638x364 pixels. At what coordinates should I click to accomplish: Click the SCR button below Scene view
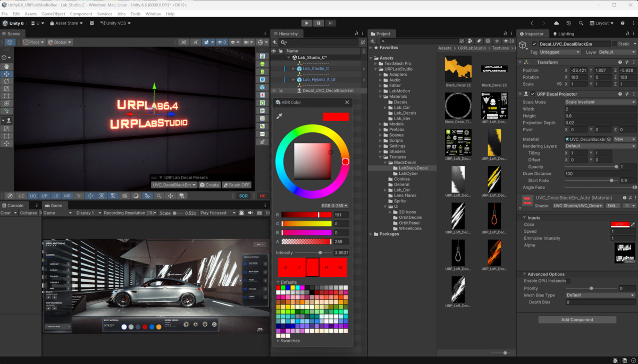243,196
